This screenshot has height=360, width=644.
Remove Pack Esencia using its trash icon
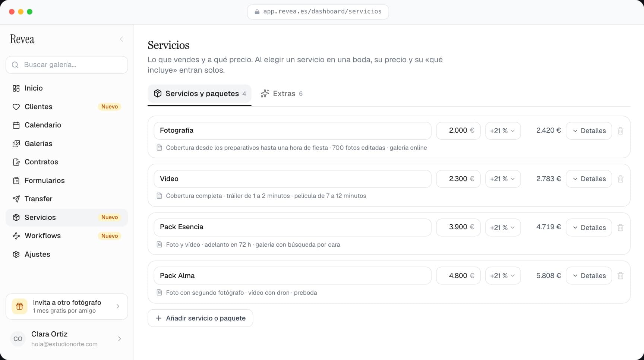[x=621, y=227]
